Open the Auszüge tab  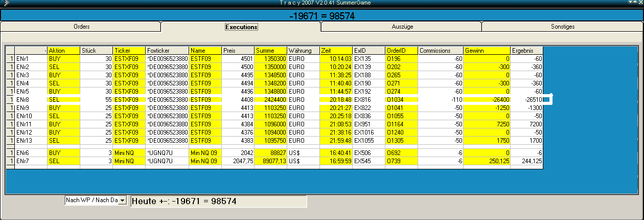click(402, 27)
